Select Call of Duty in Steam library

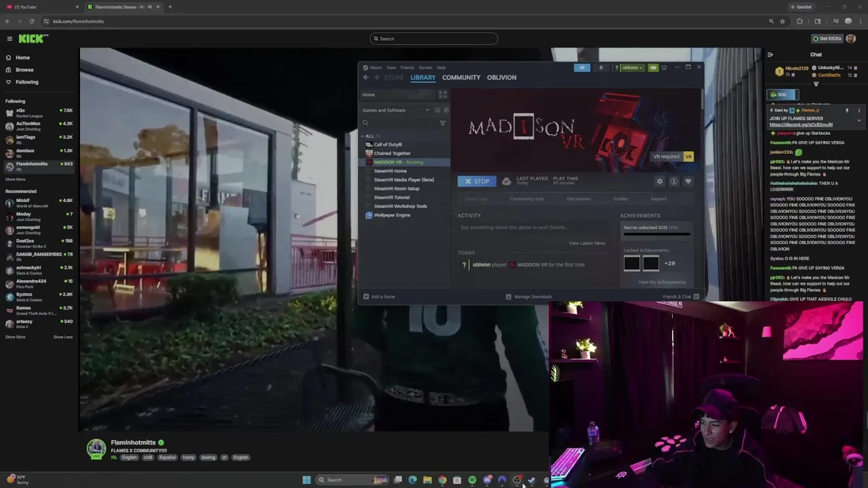pyautogui.click(x=388, y=144)
